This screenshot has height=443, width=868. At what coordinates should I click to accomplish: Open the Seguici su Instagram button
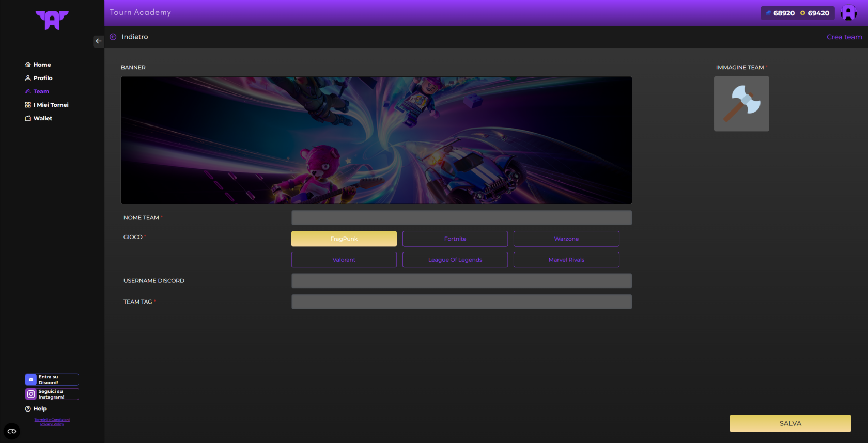click(x=52, y=394)
